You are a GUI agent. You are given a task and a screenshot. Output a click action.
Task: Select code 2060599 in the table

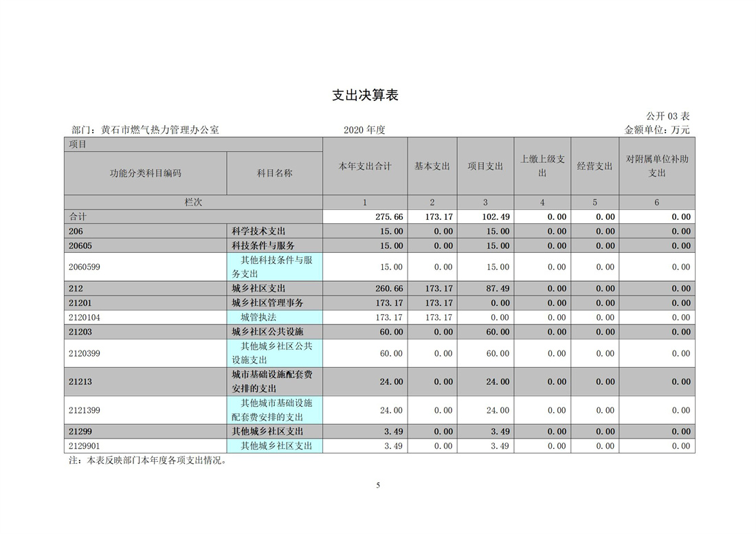tap(85, 267)
